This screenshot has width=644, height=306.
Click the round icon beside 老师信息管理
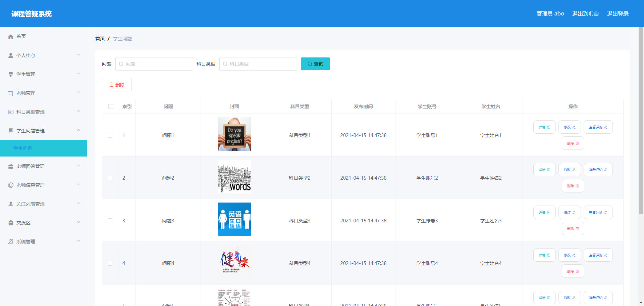(11, 185)
